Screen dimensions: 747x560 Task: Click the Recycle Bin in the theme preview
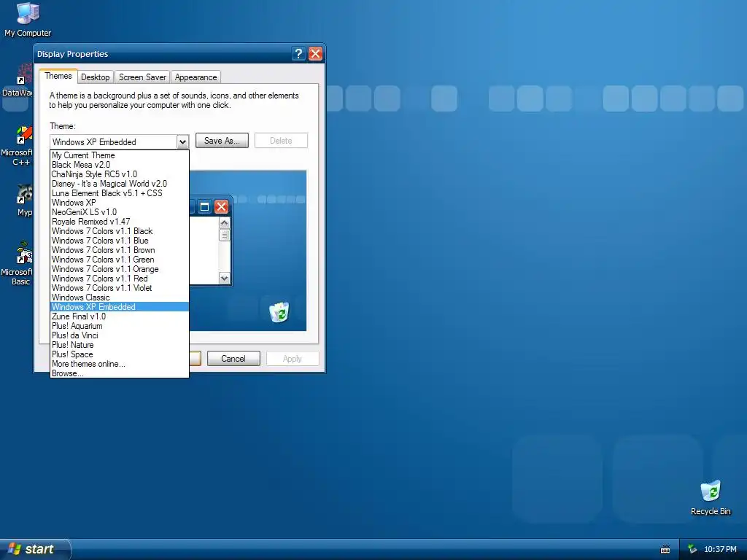coord(279,311)
